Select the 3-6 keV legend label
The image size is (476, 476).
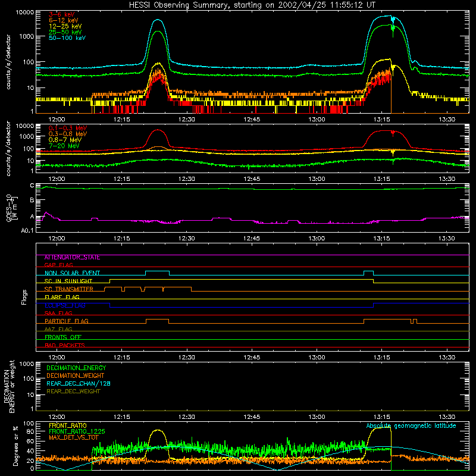(62, 14)
